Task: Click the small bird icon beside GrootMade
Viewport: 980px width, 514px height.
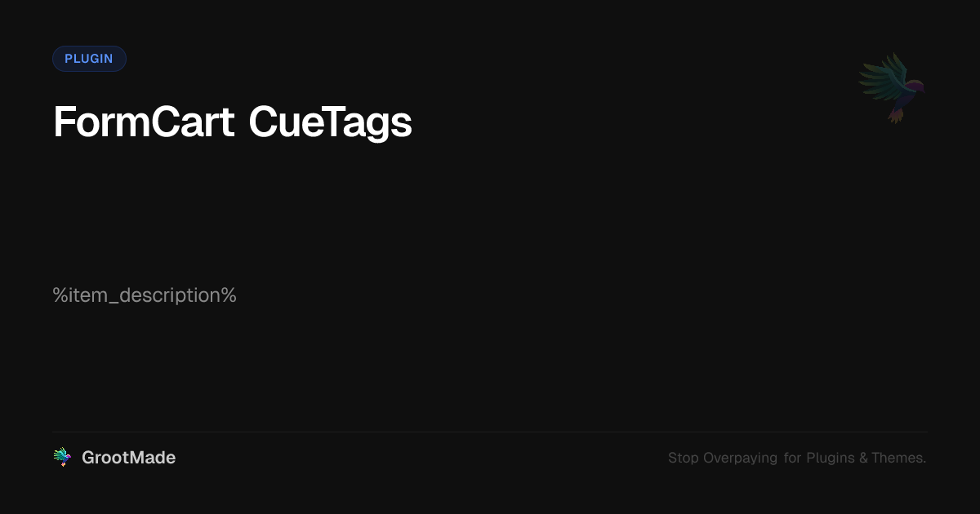Action: 62,458
